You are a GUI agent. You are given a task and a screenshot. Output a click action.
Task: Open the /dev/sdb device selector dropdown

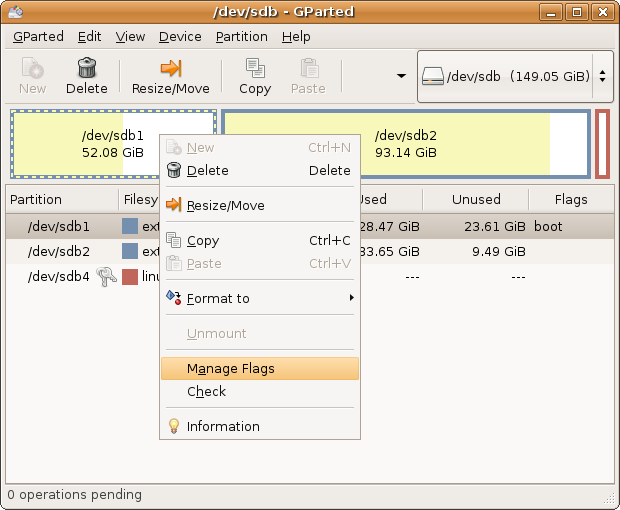[515, 76]
